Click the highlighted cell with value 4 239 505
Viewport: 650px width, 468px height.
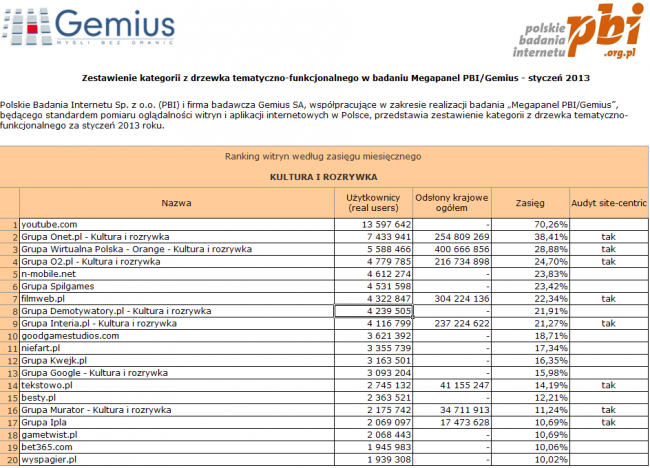373,311
